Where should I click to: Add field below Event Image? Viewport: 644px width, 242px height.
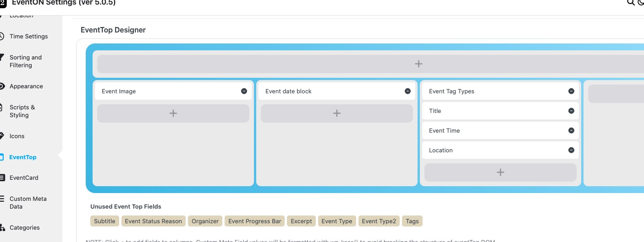pyautogui.click(x=173, y=113)
